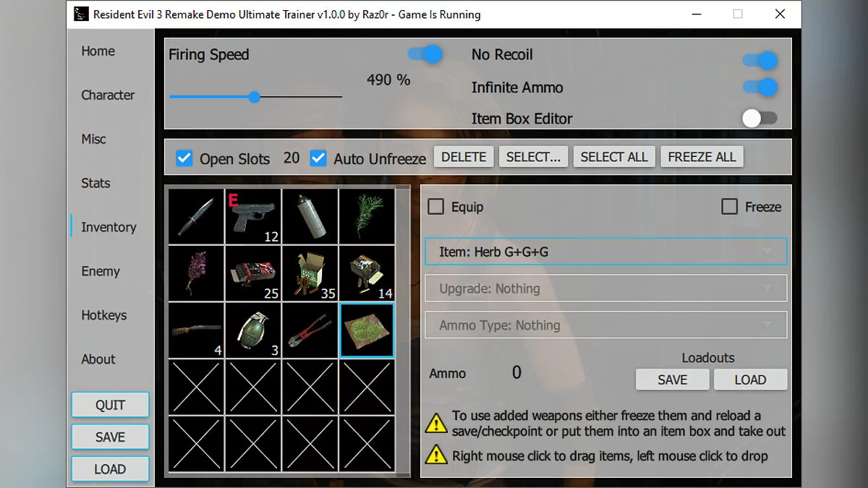Click the sidebar SAVE button

tap(110, 437)
